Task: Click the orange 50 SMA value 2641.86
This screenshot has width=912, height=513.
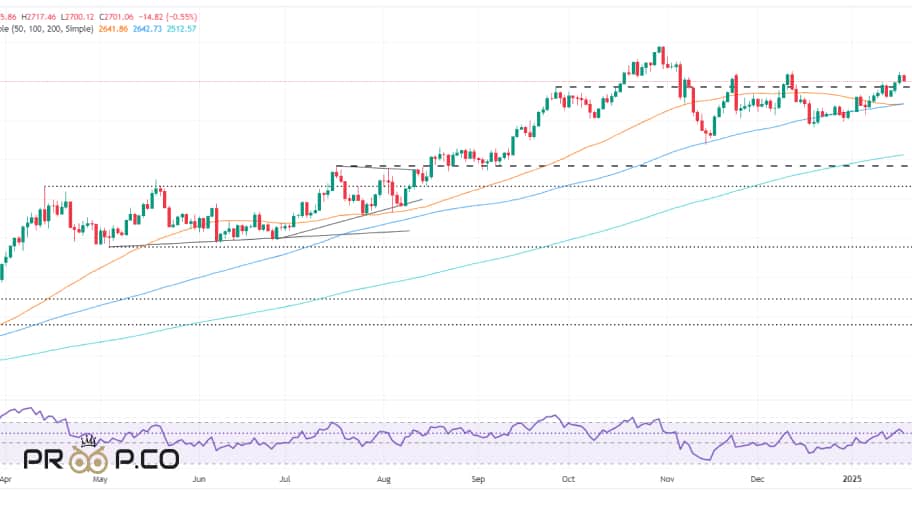Action: pyautogui.click(x=113, y=28)
